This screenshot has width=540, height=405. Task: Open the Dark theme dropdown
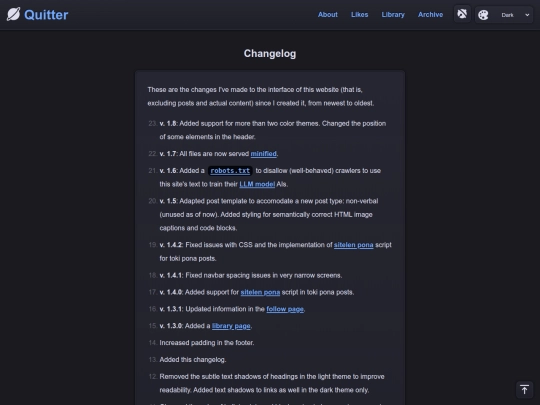[504, 15]
